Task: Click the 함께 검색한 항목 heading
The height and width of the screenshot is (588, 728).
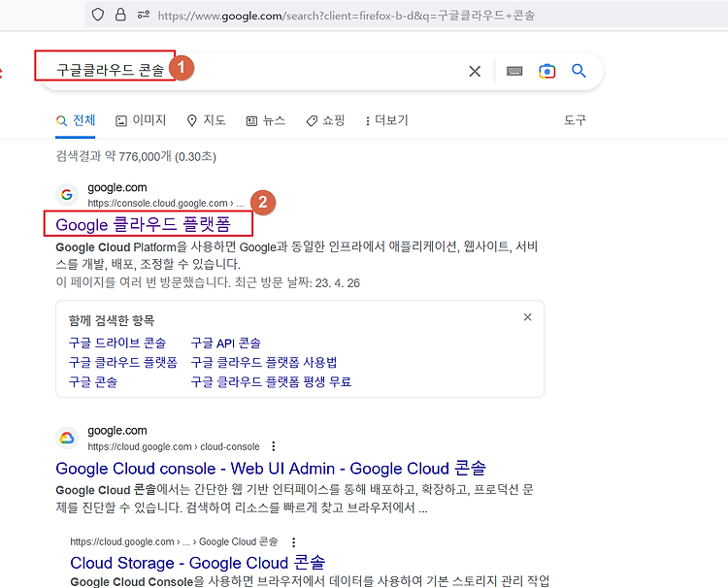Action: 112,321
